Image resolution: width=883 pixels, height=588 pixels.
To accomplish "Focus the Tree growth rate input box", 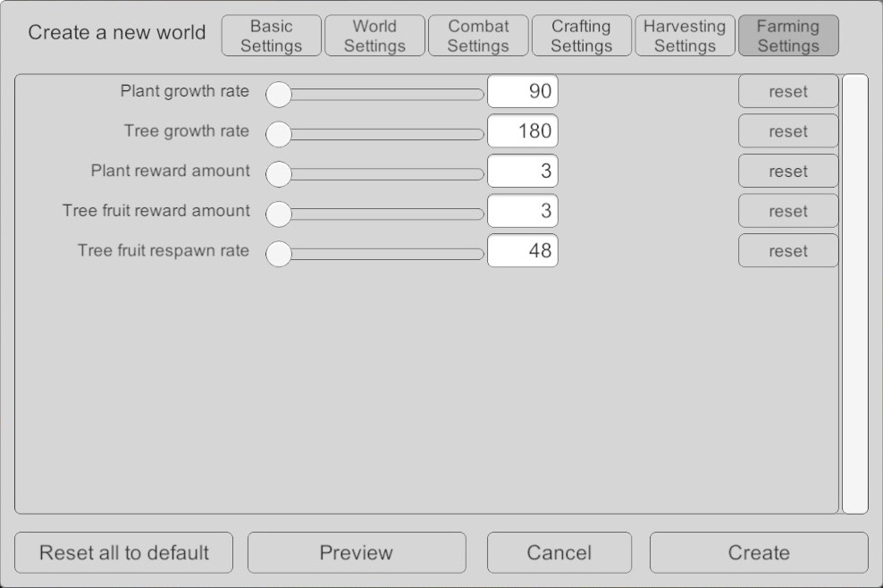I will [523, 131].
